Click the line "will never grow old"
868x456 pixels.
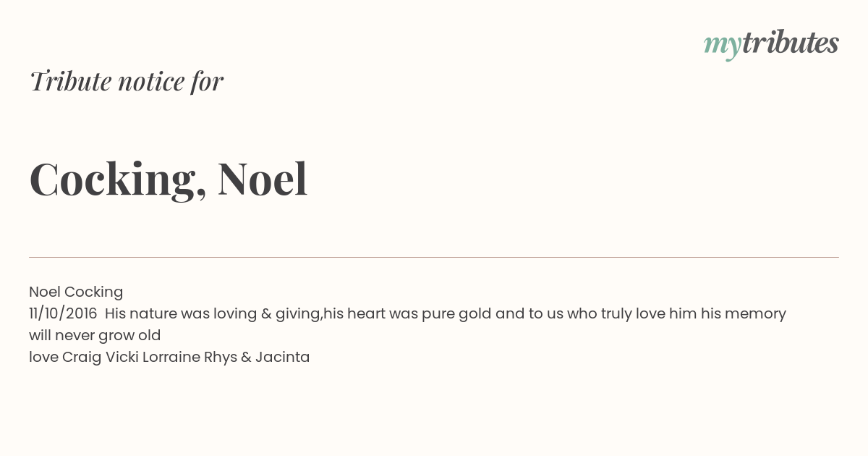click(95, 336)
